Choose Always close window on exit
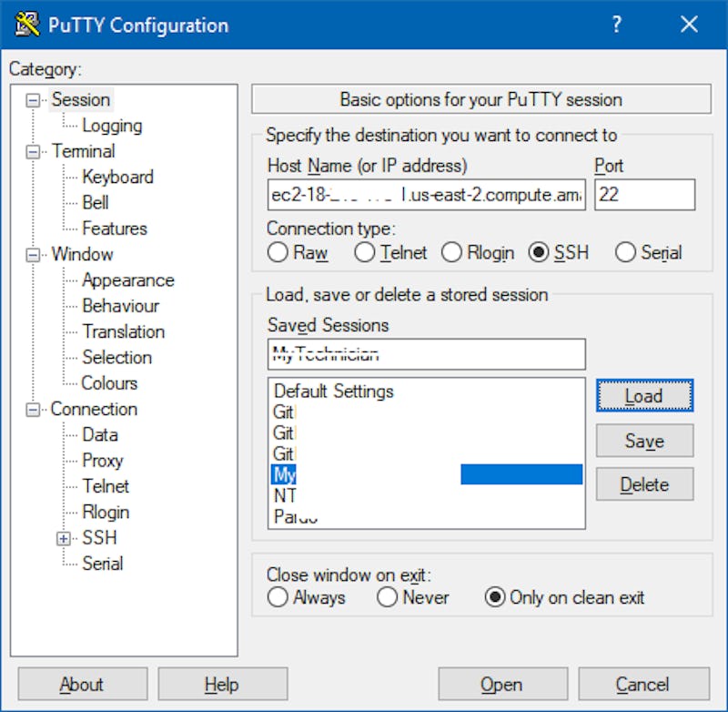Image resolution: width=728 pixels, height=712 pixels. (278, 598)
